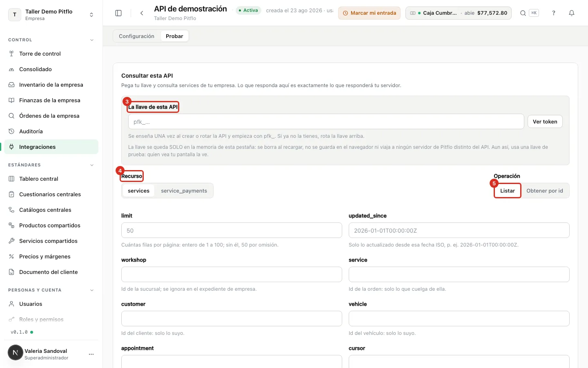Open notifications bell icon
Viewport: 588px width, 368px height.
572,13
